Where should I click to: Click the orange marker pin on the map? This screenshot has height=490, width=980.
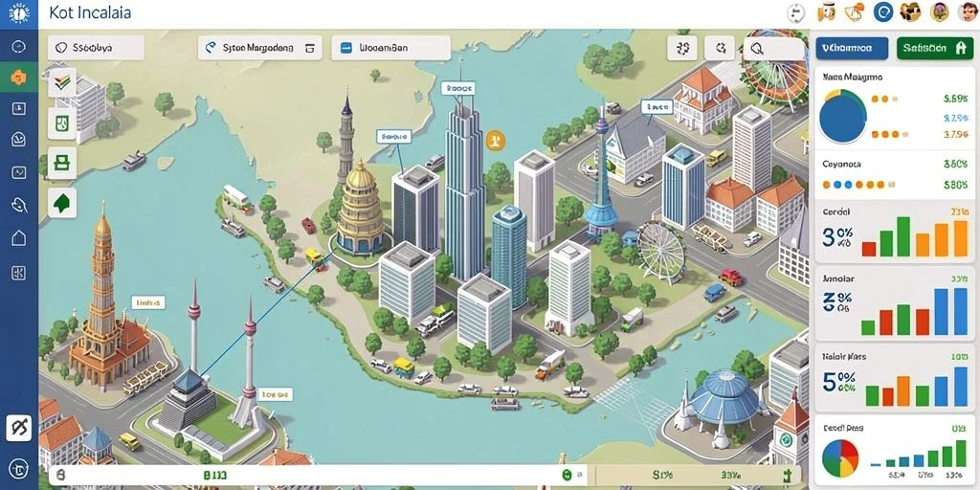point(495,140)
